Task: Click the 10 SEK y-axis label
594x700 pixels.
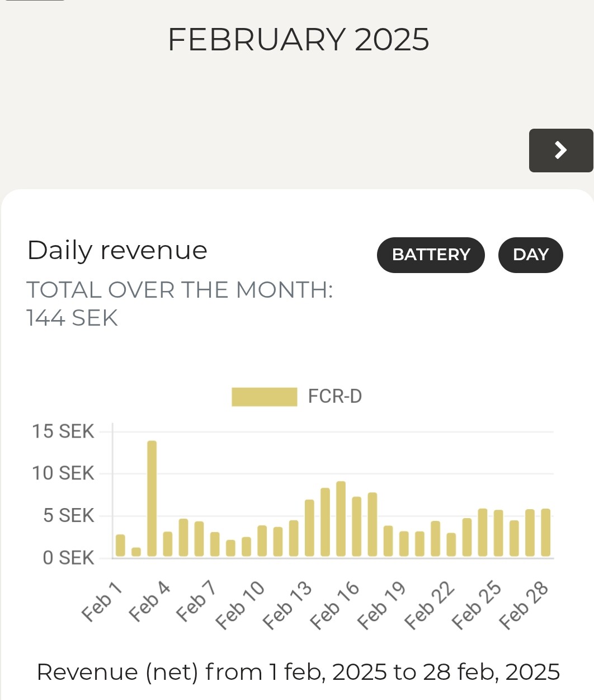Action: (x=63, y=473)
